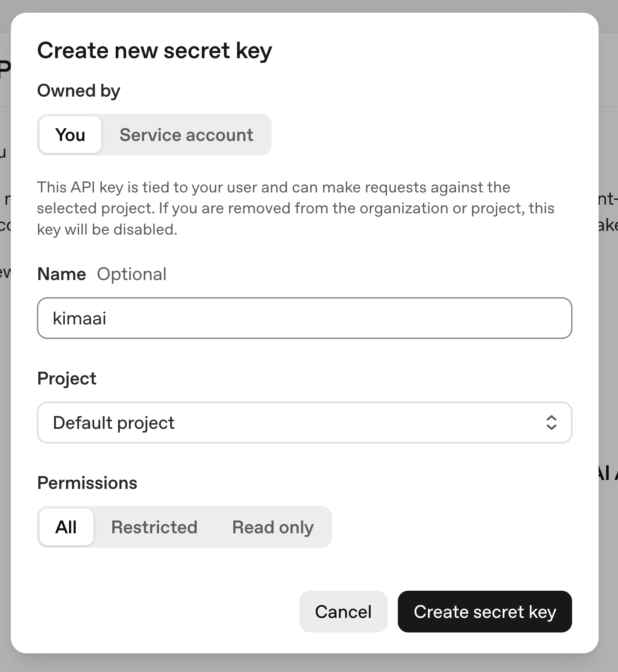Click the kimaai name input field
This screenshot has width=618, height=672.
(304, 318)
